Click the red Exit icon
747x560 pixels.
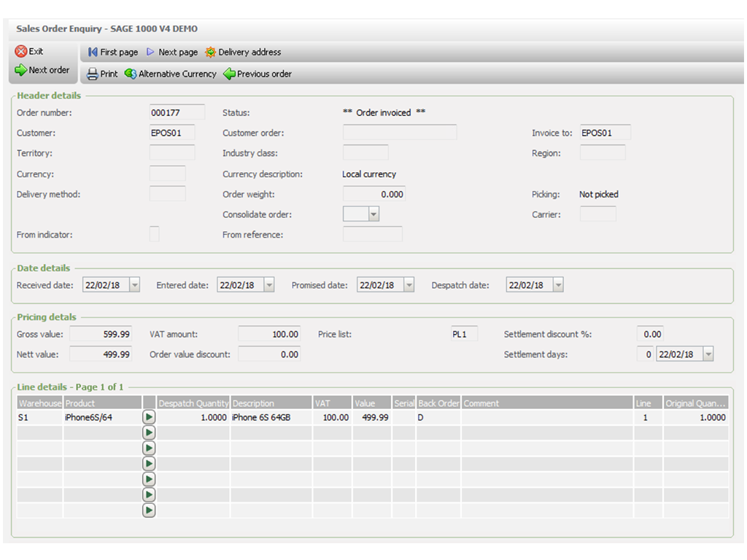21,52
